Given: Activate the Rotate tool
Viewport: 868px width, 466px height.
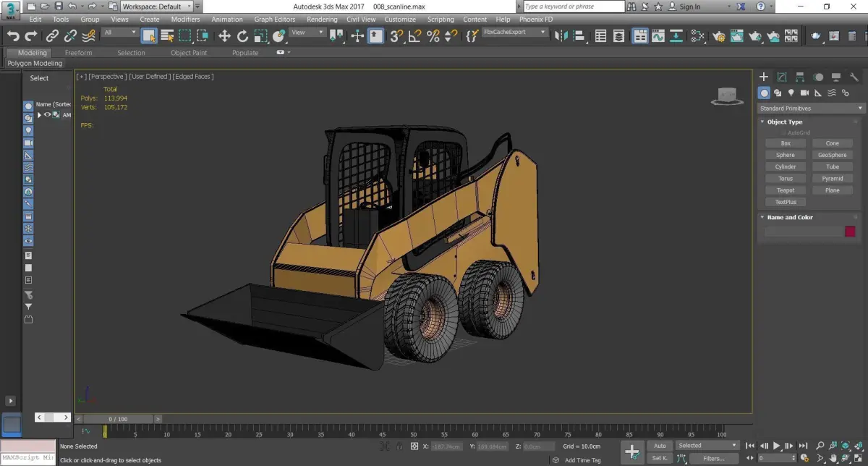Looking at the screenshot, I should [242, 35].
